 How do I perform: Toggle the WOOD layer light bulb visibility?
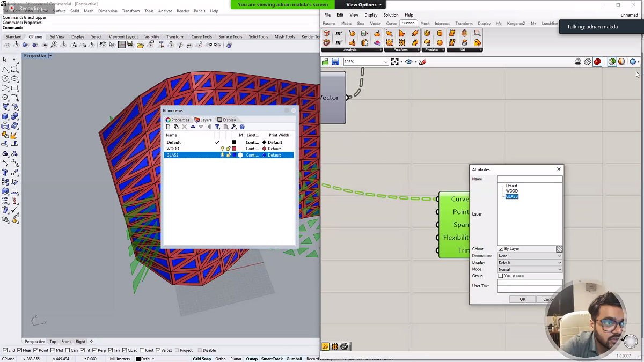point(223,149)
